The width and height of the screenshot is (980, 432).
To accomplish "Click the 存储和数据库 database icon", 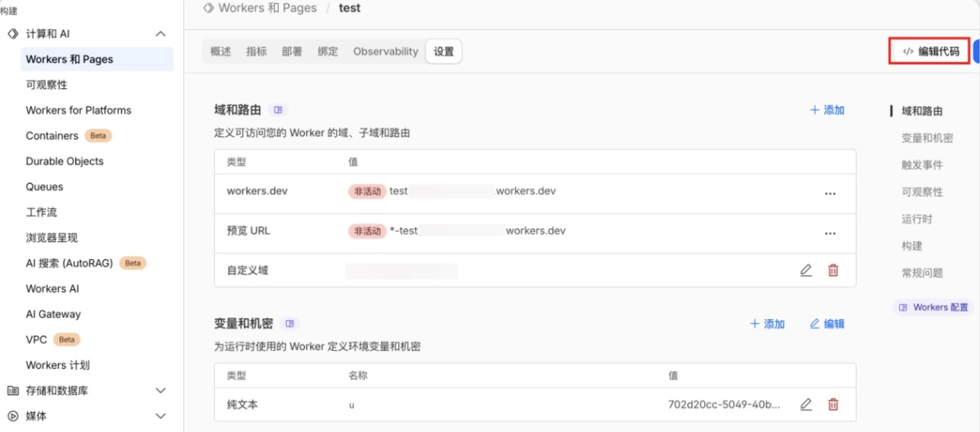I will [13, 391].
